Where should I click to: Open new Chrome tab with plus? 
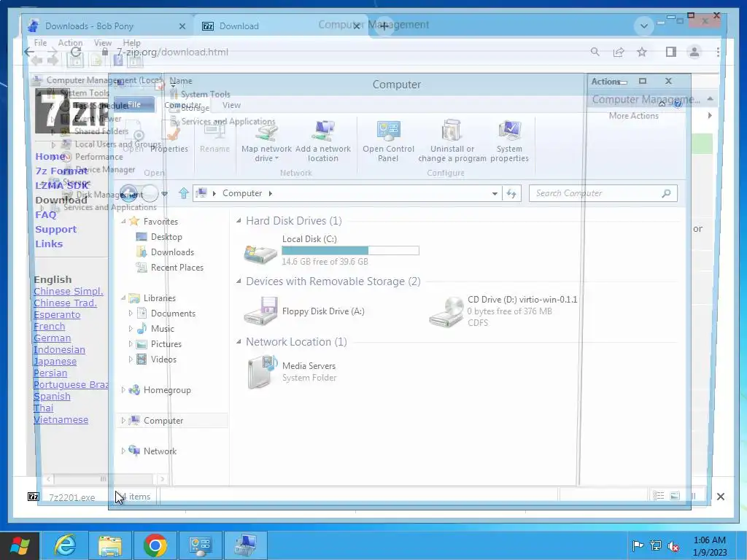point(384,26)
